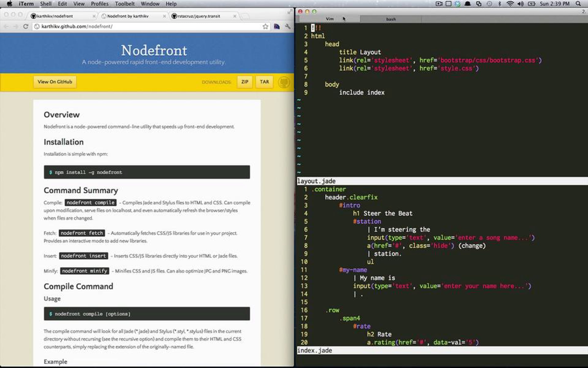Image resolution: width=588 pixels, height=368 pixels.
Task: Click the GitHub octocat icon
Action: 284,82
